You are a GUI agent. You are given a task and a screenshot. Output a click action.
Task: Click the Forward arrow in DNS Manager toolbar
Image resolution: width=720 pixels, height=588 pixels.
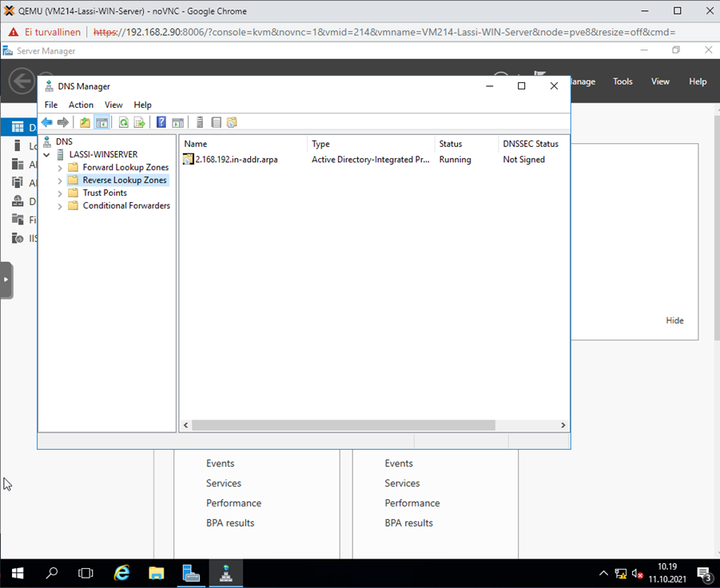coord(63,122)
